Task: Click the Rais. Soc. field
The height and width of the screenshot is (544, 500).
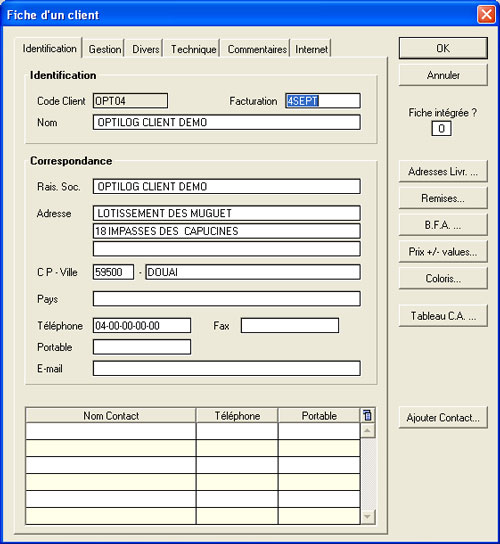Action: 227,187
